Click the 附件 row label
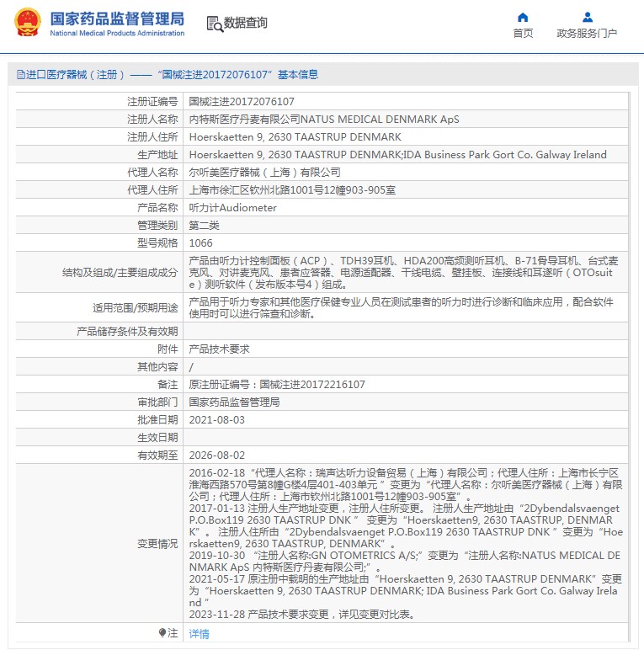Image resolution: width=644 pixels, height=650 pixels. point(168,349)
